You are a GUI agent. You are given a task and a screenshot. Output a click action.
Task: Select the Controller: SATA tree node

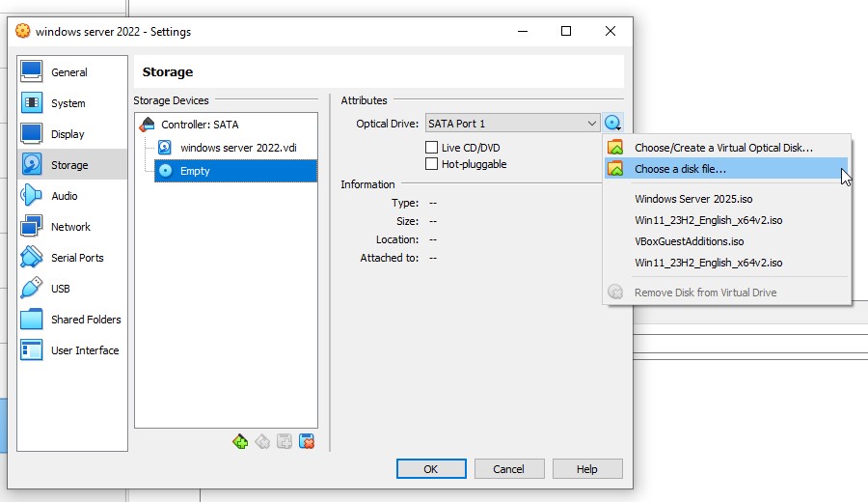coord(200,125)
